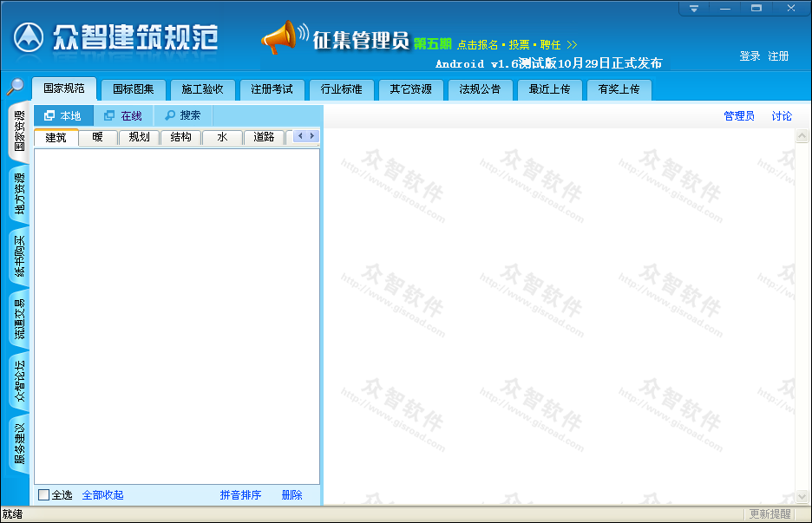Screen dimensions: 812x523
Task: Click the 登录 link
Action: tap(750, 56)
